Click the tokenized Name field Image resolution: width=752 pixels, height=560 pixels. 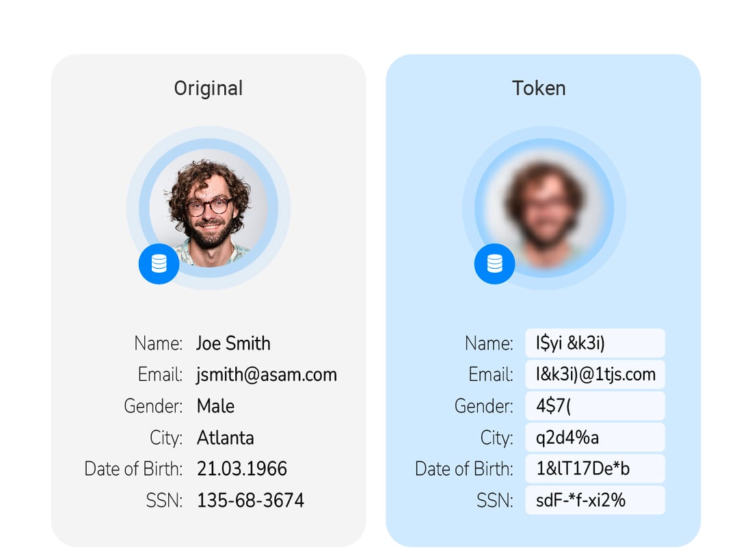pyautogui.click(x=595, y=343)
